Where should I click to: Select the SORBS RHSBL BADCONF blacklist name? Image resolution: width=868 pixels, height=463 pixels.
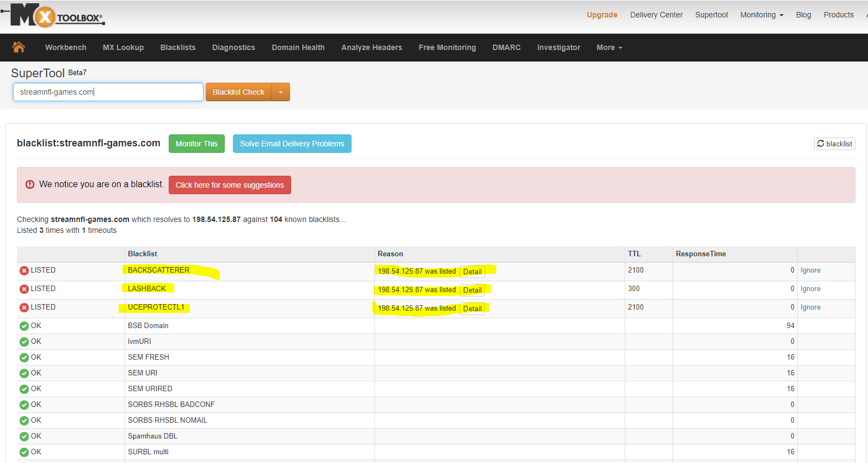click(171, 404)
